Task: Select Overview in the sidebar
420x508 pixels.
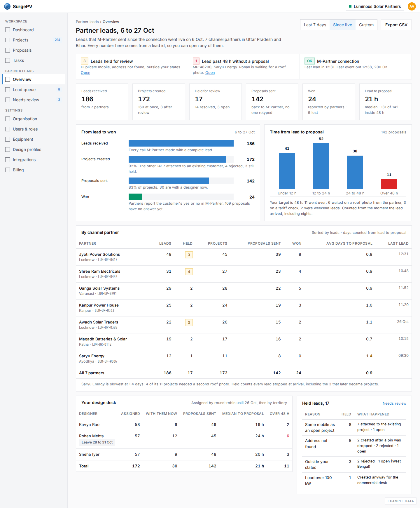Action: 34,79
